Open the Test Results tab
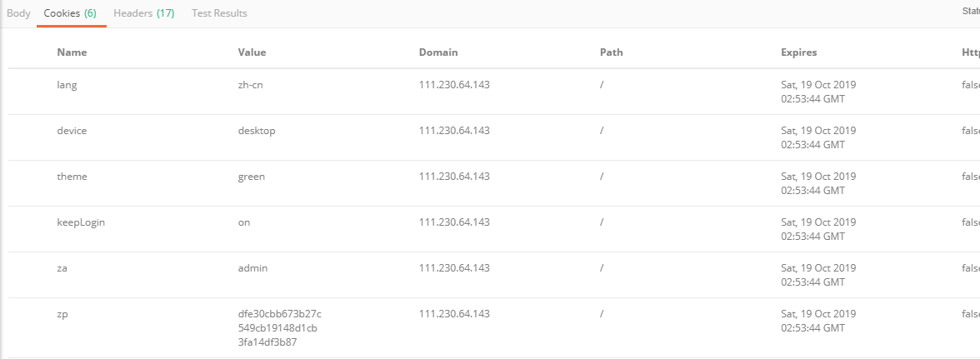Viewport: 980px width, 359px height. pos(219,13)
